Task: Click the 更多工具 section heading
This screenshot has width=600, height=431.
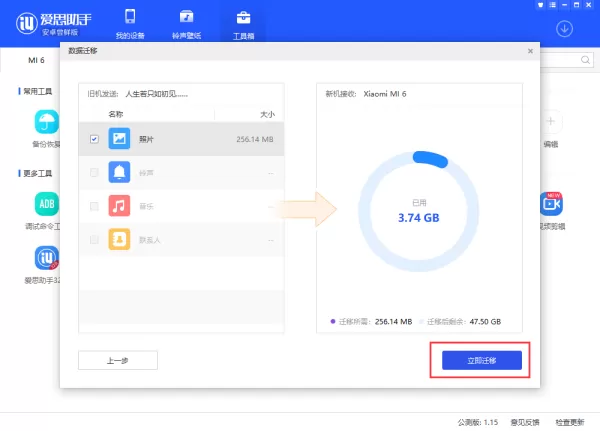Action: (x=38, y=173)
